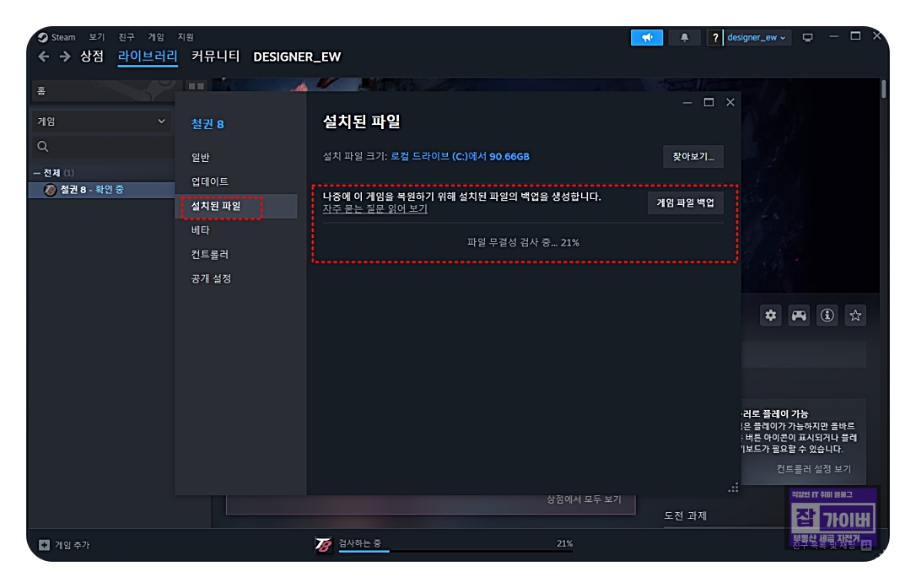Screen dimensions: 916x588
Task: Open Big Picture mode monitor icon
Action: pos(807,37)
